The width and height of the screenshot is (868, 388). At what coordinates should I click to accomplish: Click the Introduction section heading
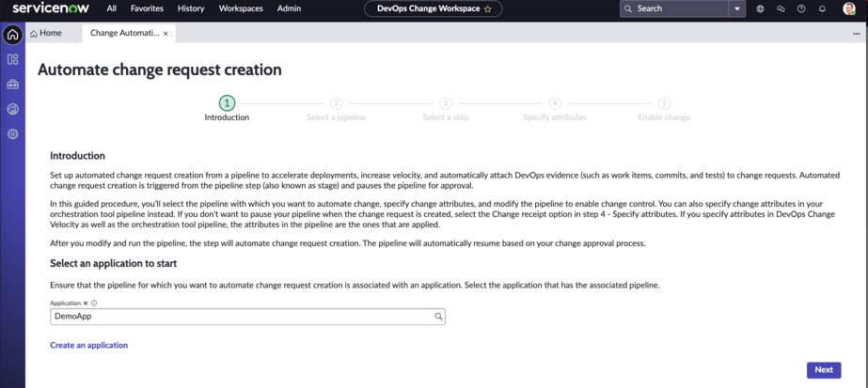coord(77,156)
